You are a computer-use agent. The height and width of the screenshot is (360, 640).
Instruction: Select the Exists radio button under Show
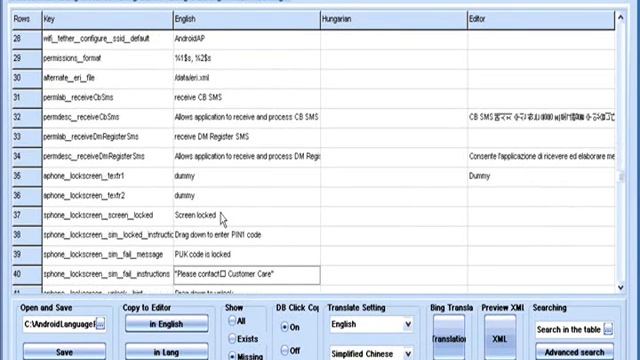point(232,339)
